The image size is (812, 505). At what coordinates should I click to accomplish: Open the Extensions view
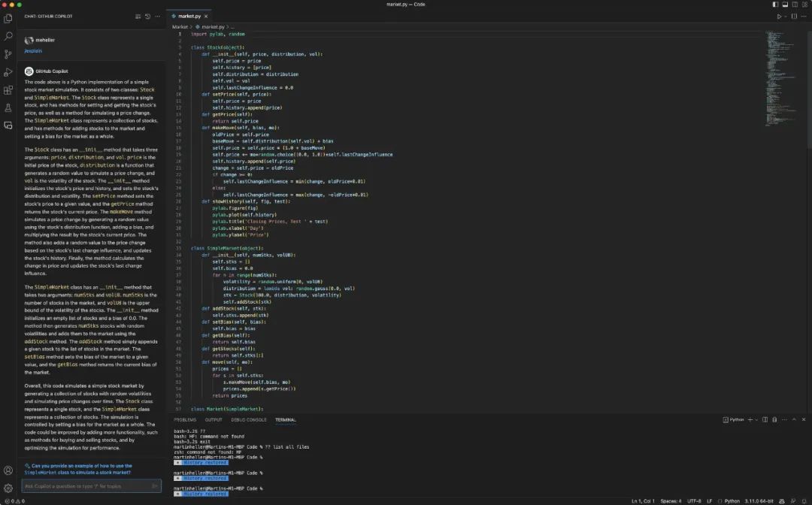pos(8,90)
